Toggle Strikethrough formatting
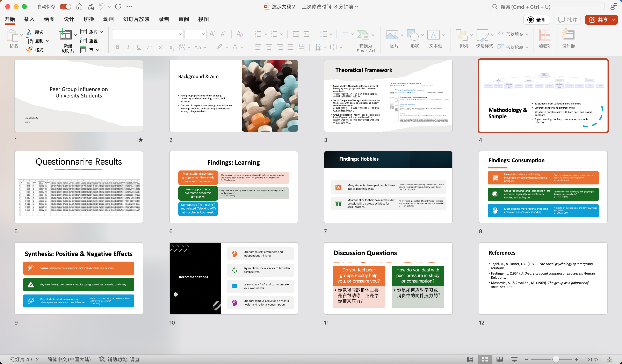 pyautogui.click(x=150, y=47)
